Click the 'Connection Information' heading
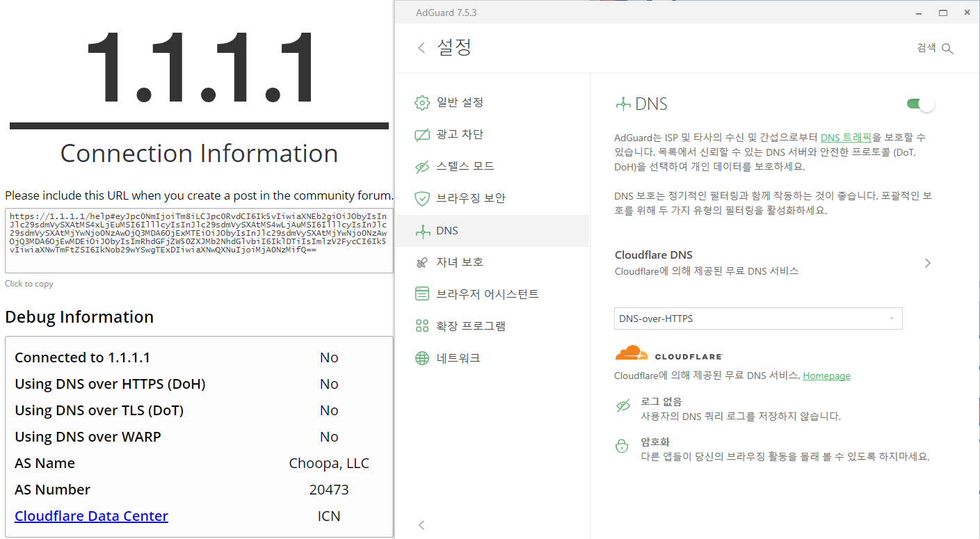 pyautogui.click(x=199, y=153)
